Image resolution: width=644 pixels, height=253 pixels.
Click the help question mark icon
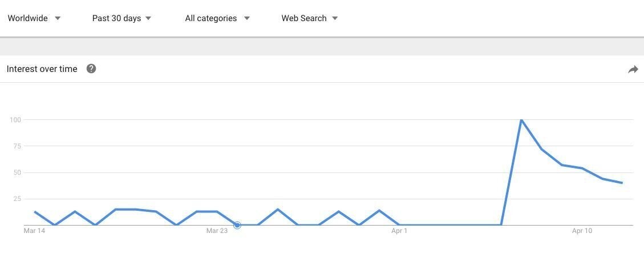coord(91,69)
